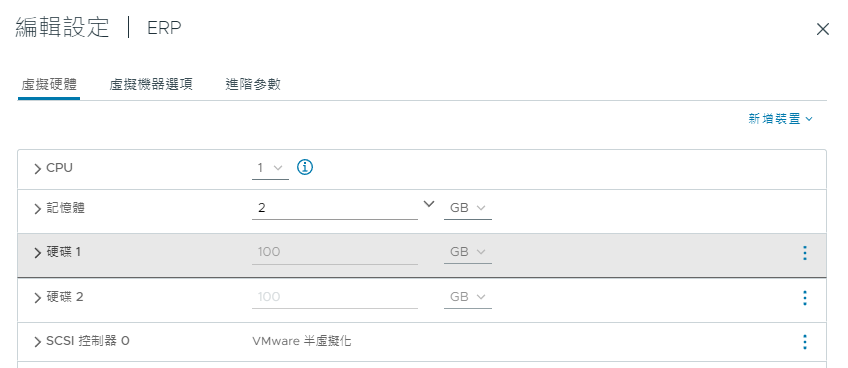Click the memory size input field

pyautogui.click(x=335, y=208)
